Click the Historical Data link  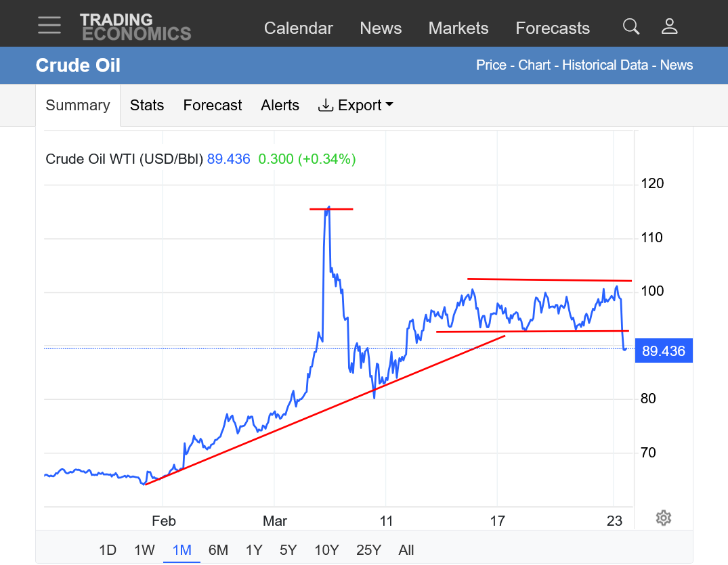coord(606,65)
